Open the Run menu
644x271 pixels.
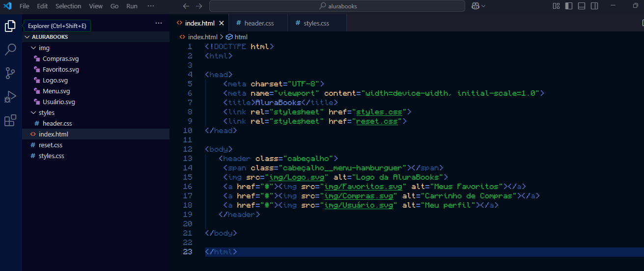(132, 6)
